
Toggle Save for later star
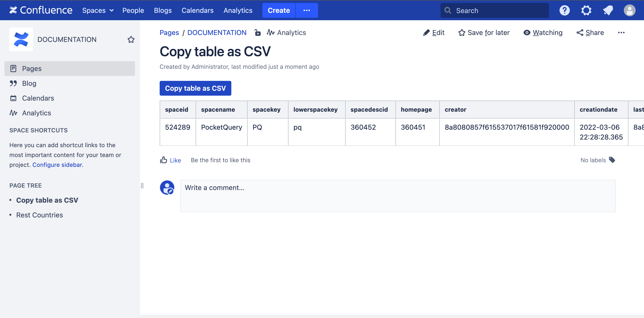coord(484,33)
